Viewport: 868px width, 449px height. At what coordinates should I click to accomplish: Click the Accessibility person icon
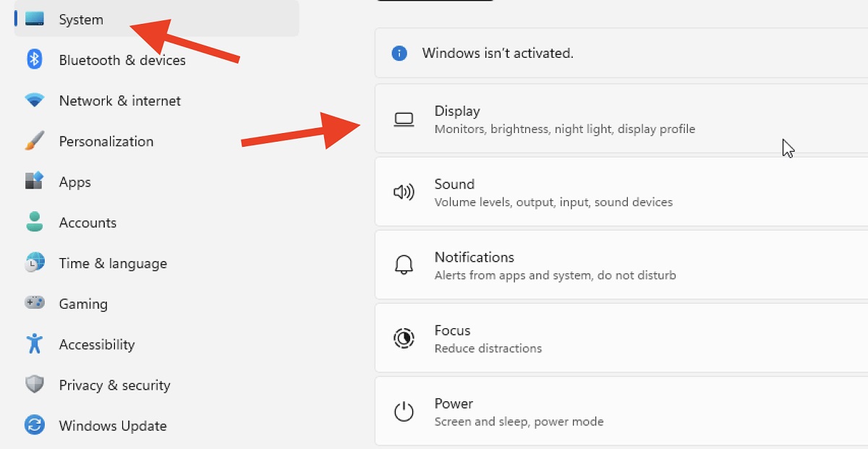click(x=34, y=344)
